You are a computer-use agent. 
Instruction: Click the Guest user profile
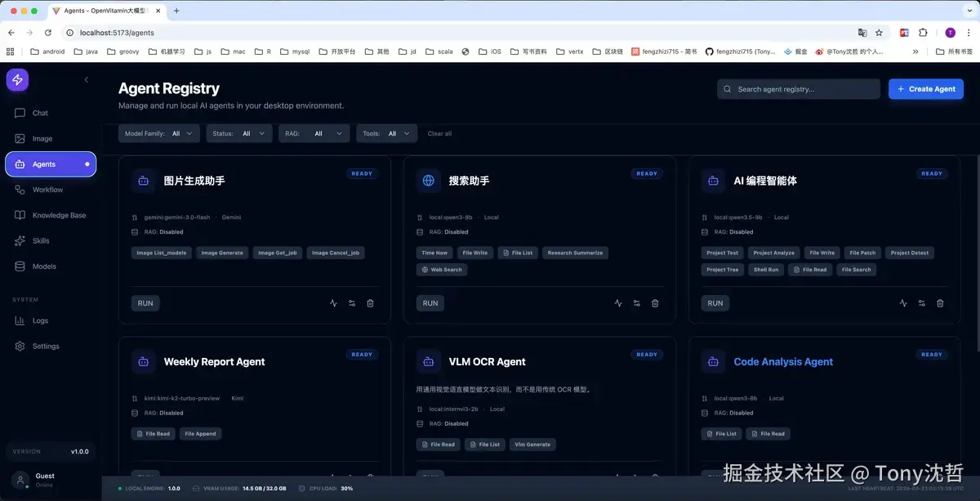click(x=51, y=480)
